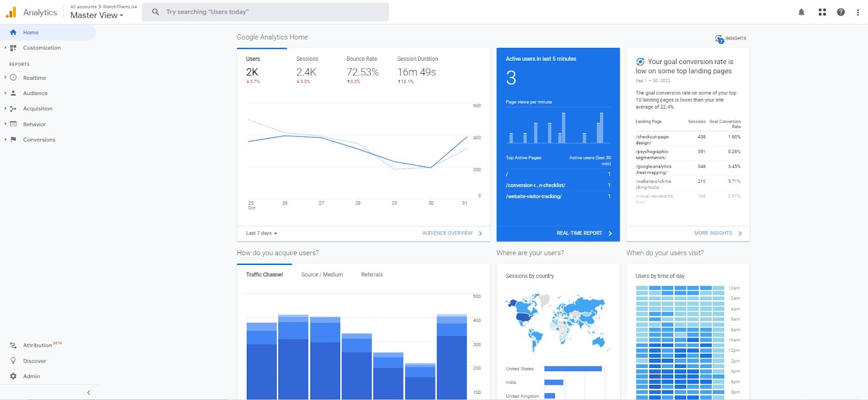Click the Sep 1 – 30, 2022 insight date
868x400 pixels.
point(653,81)
